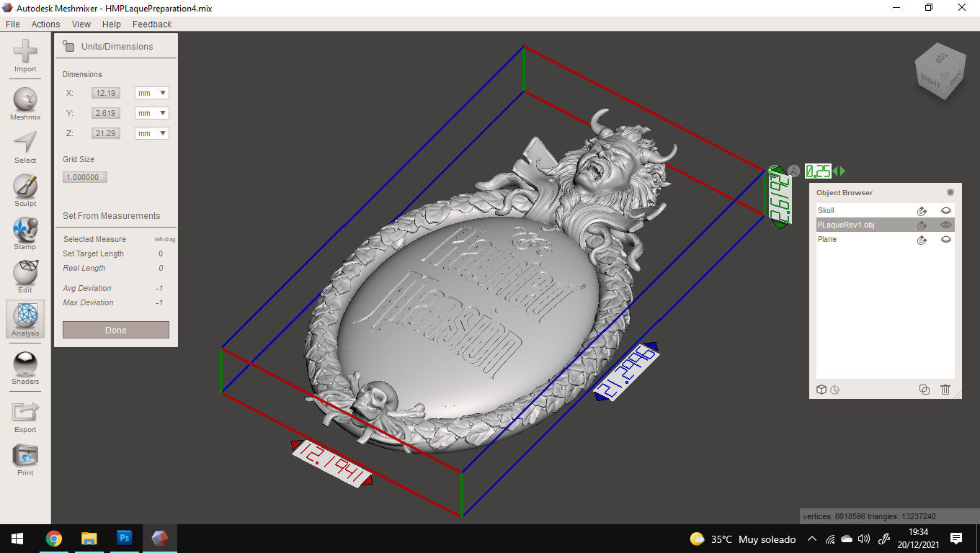Toggle visibility of Plane object
This screenshot has width=980, height=553.
946,240
